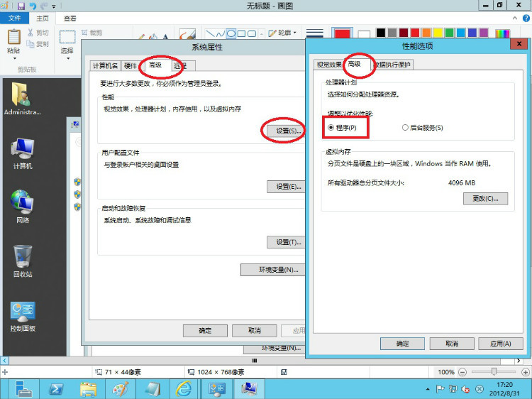
Task: Pick the yellow palette swatch
Action: click(x=438, y=32)
